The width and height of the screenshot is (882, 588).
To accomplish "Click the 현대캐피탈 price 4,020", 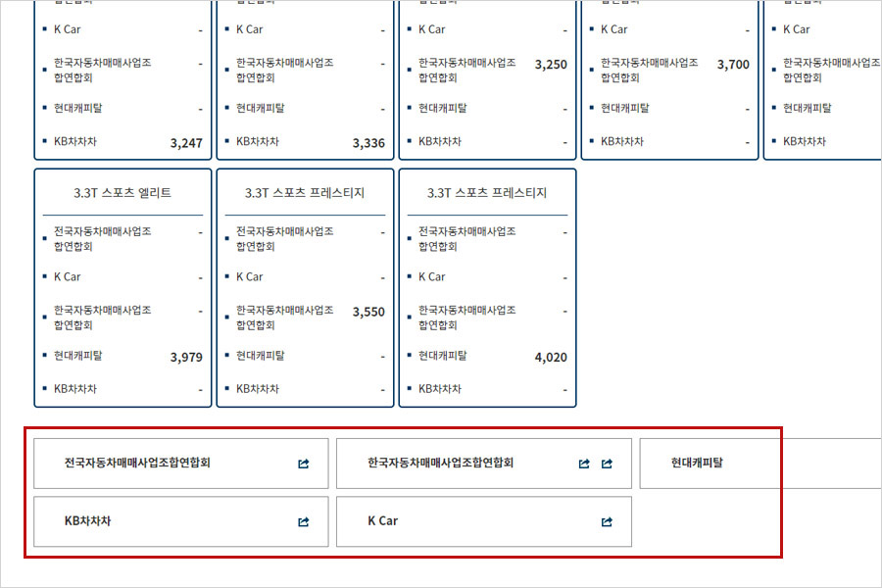I will point(551,357).
